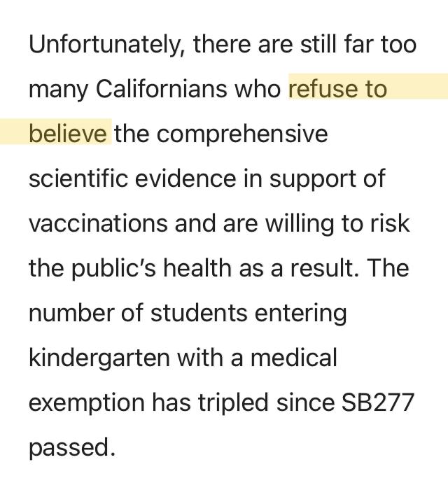This screenshot has height=490, width=448.
Task: Click the word "Californians"
Action: (161, 89)
